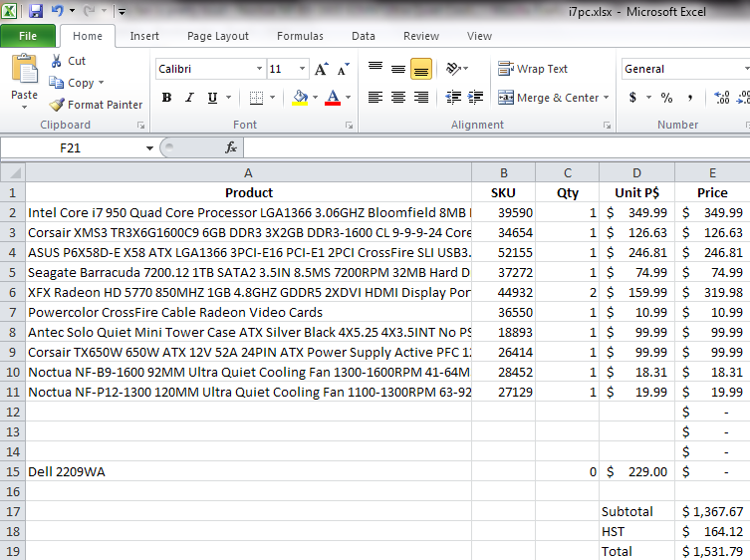Switch to the Page Layout tab

tap(218, 36)
